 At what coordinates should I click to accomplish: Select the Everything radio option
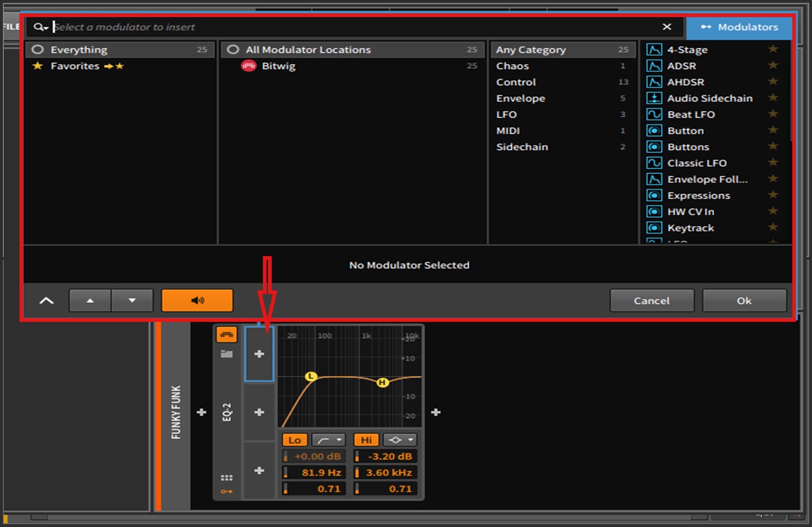coord(38,50)
